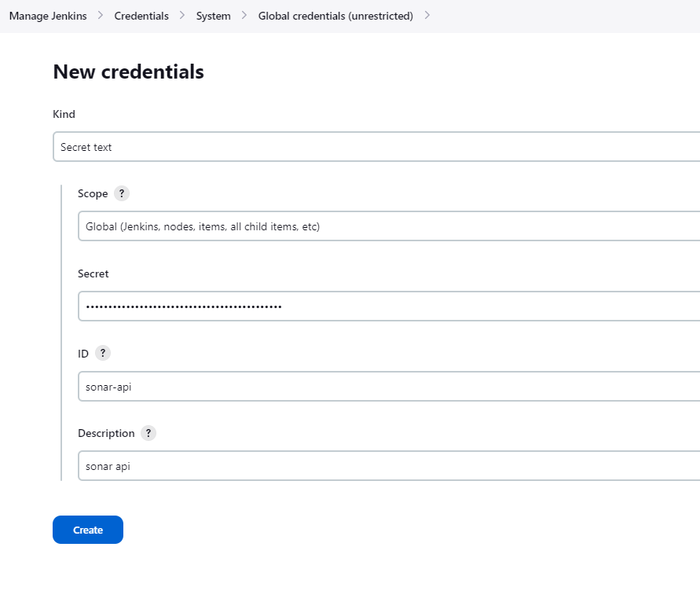Viewport: 700px width, 591px height.
Task: Click the Scope label text
Action: coord(93,193)
